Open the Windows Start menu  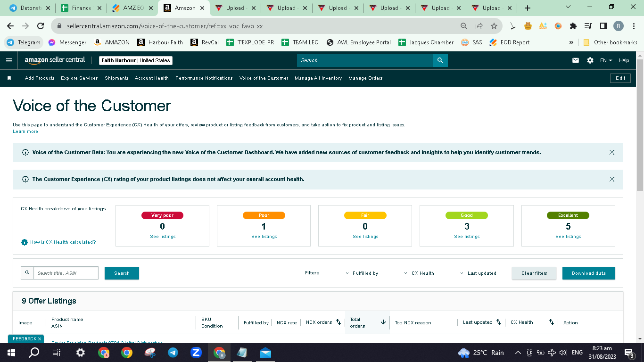11,353
